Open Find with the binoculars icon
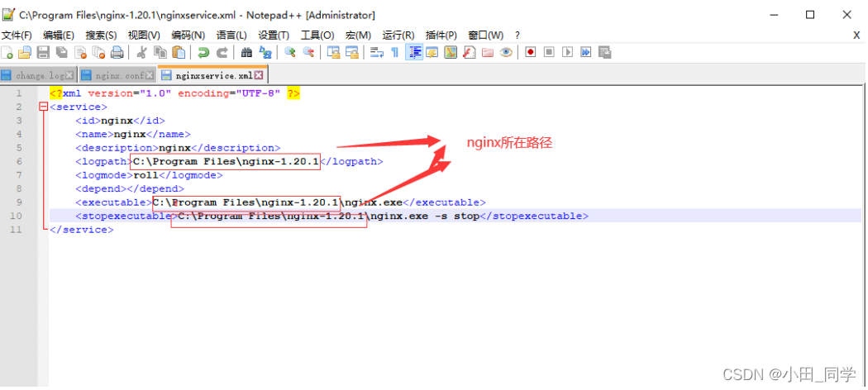868x390 pixels. pyautogui.click(x=247, y=53)
